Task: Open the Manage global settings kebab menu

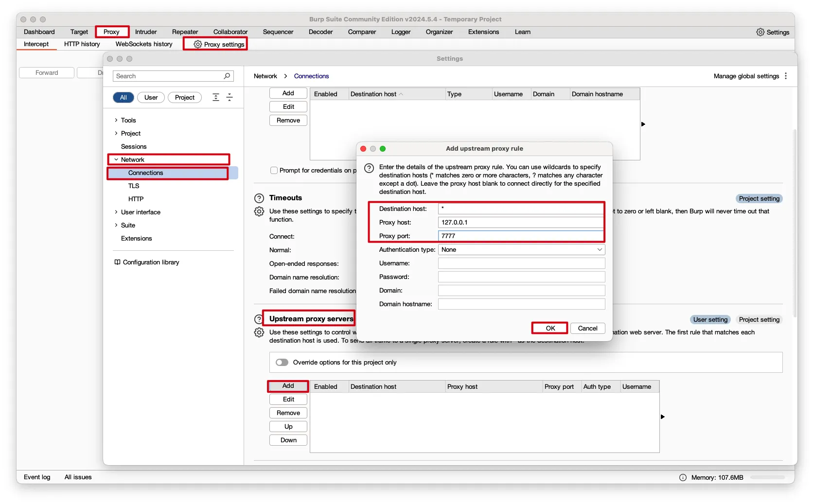Action: (x=786, y=76)
